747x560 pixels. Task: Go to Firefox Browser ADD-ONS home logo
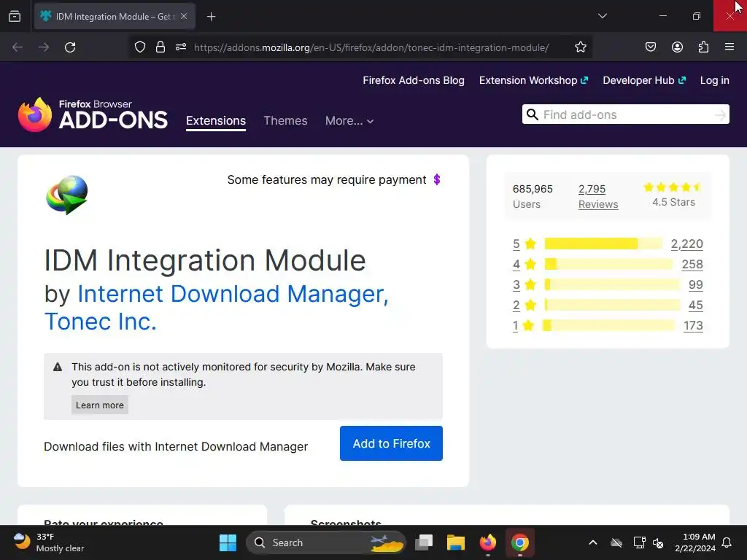93,114
